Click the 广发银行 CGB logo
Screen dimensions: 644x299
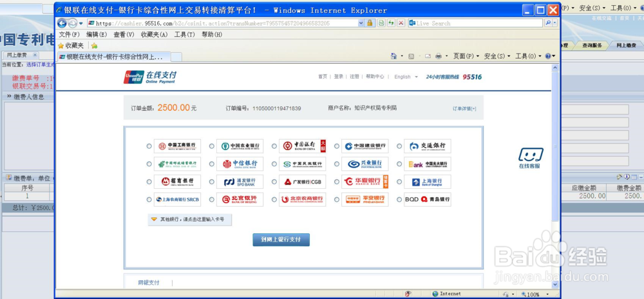point(302,182)
